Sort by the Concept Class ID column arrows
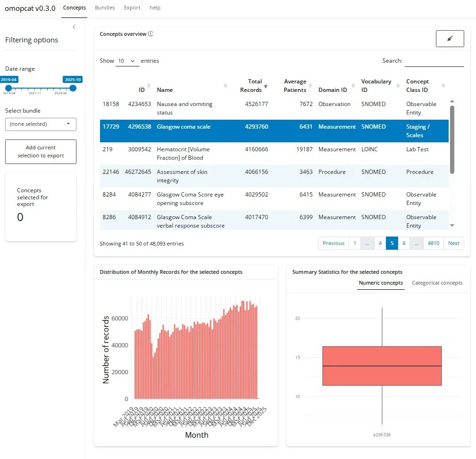The height and width of the screenshot is (459, 476). point(443,85)
